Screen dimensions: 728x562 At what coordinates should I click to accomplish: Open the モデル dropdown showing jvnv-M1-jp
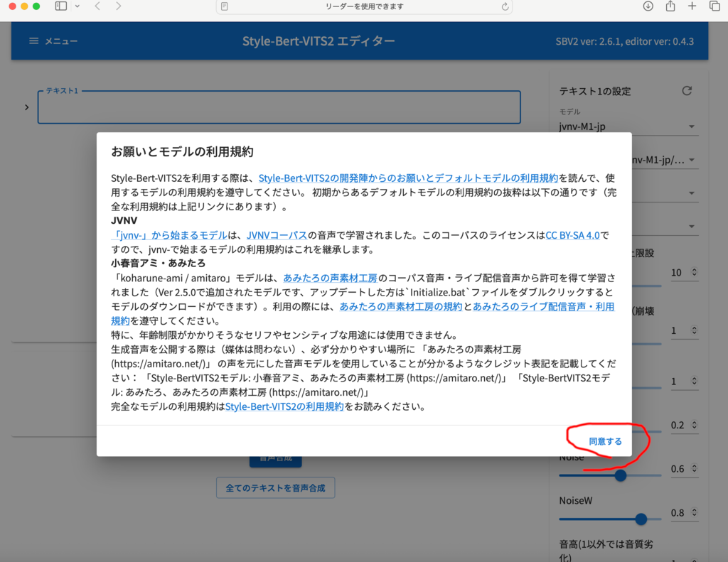tap(628, 126)
